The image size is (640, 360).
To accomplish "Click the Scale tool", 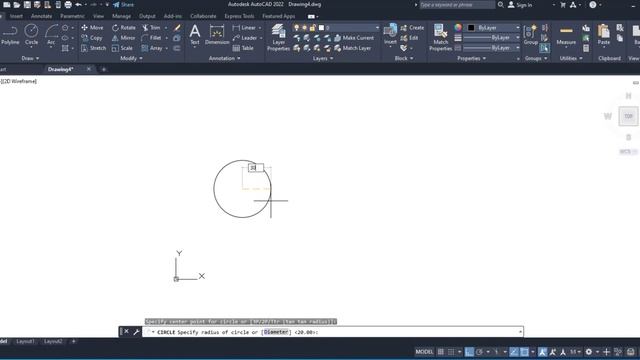I will [x=122, y=48].
